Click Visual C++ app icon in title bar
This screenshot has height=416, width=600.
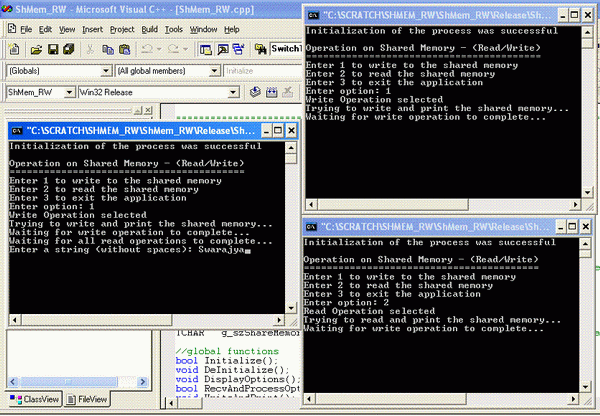(7, 9)
